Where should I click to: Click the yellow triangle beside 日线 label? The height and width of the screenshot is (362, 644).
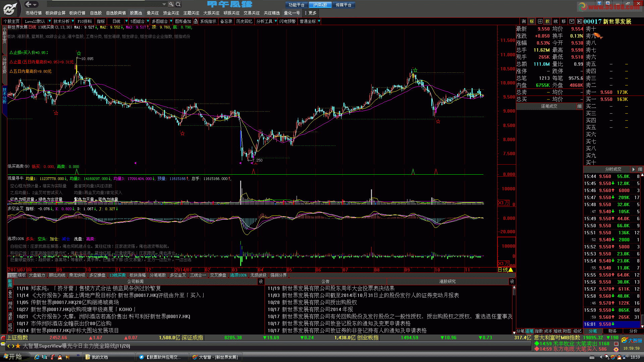pyautogui.click(x=511, y=270)
